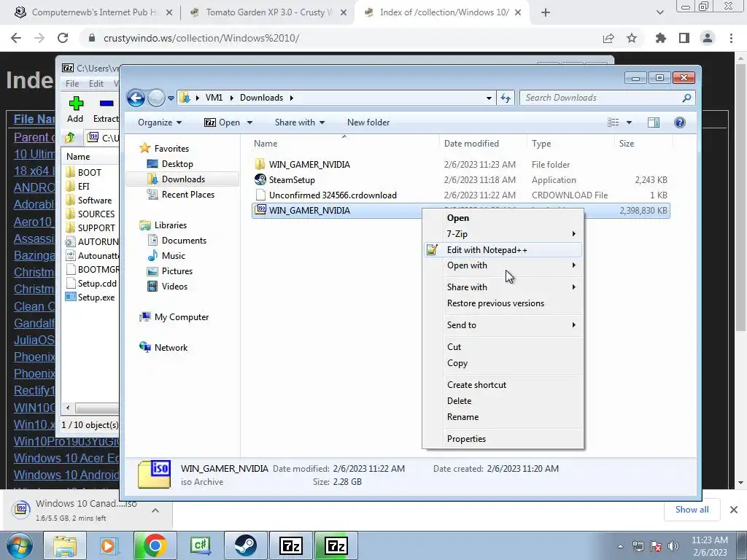The width and height of the screenshot is (747, 560).
Task: Open the recent pages dropdown arrow
Action: pyautogui.click(x=171, y=98)
